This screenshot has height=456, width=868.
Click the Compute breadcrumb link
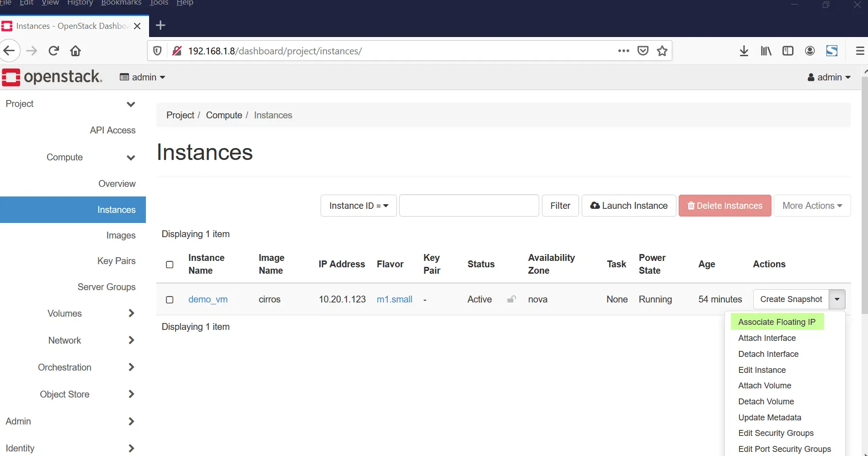pos(224,115)
